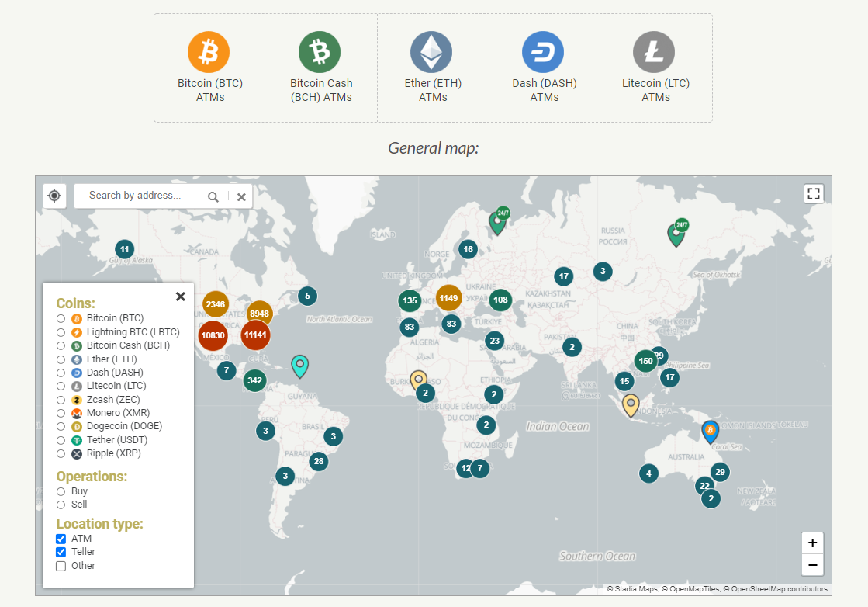Open the 135 cluster marker

pyautogui.click(x=410, y=300)
